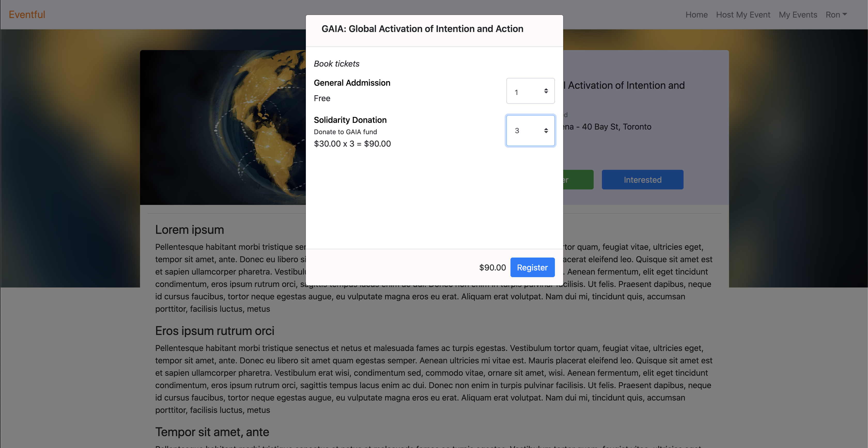
Task: Click the green button behind modal
Action: point(578,180)
